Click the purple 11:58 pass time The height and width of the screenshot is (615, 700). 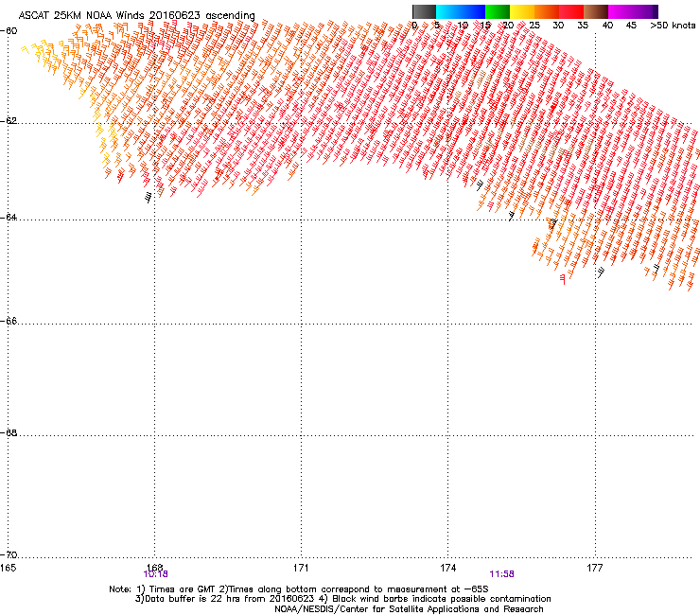[x=501, y=574]
